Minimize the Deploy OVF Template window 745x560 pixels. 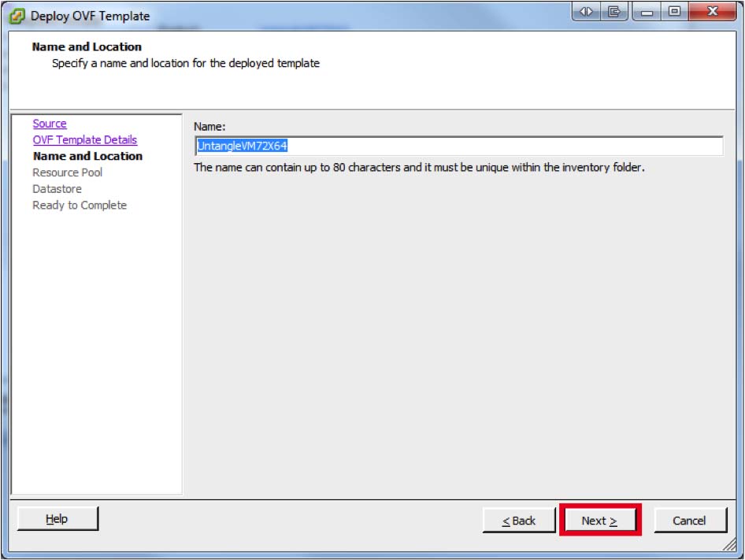pos(647,11)
